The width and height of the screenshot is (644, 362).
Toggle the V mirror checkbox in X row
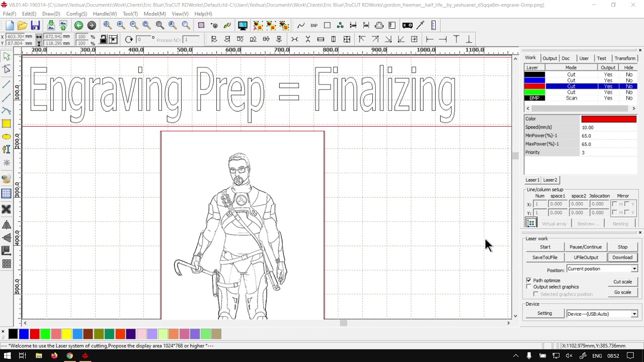627,204
